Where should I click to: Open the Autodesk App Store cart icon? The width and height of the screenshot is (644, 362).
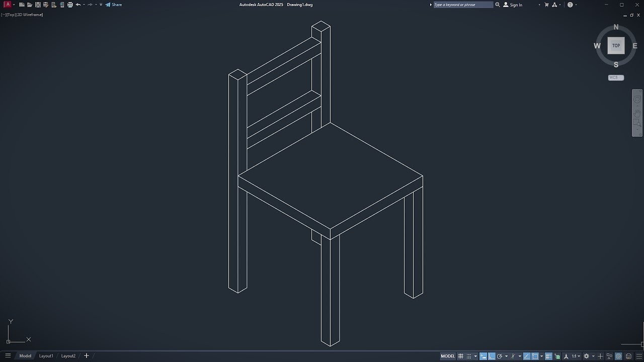(x=546, y=5)
